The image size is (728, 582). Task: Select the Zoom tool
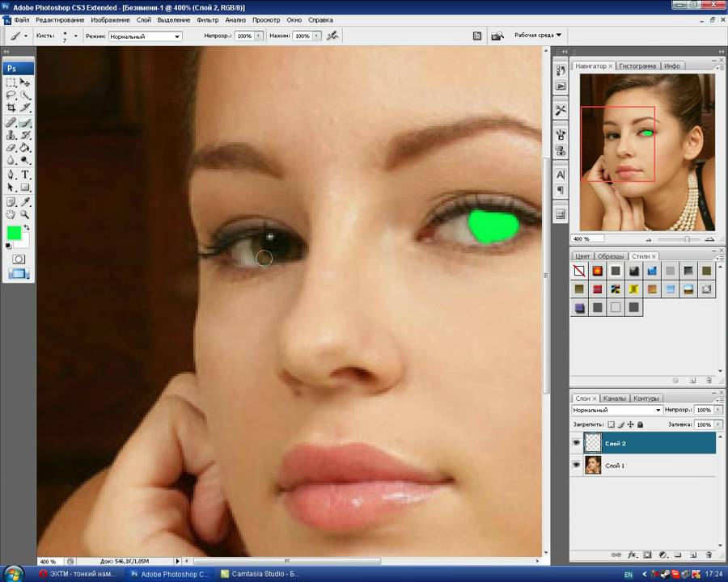[x=25, y=214]
